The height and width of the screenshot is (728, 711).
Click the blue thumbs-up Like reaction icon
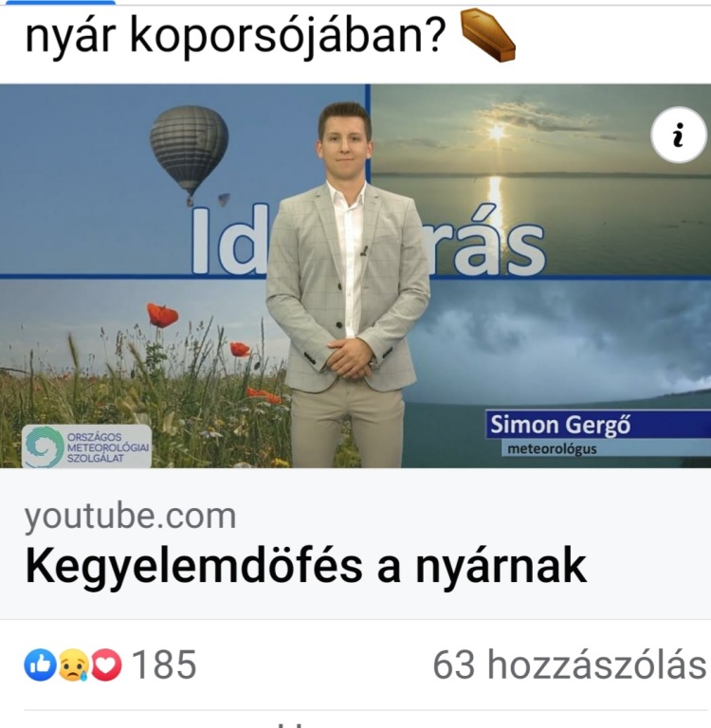(x=40, y=664)
